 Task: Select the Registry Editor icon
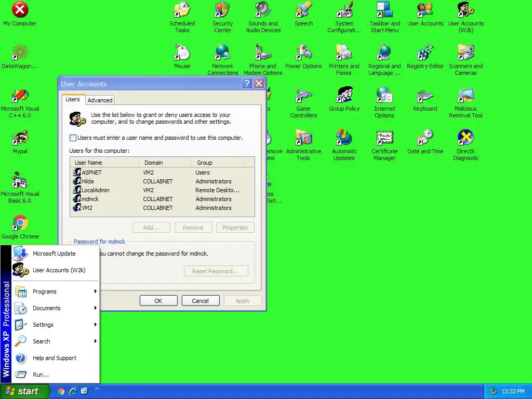pos(425,56)
